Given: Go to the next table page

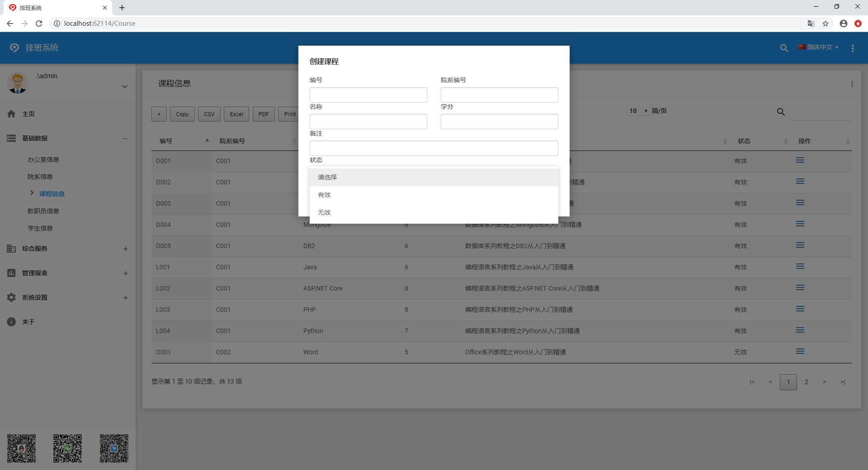Looking at the screenshot, I should pos(825,382).
